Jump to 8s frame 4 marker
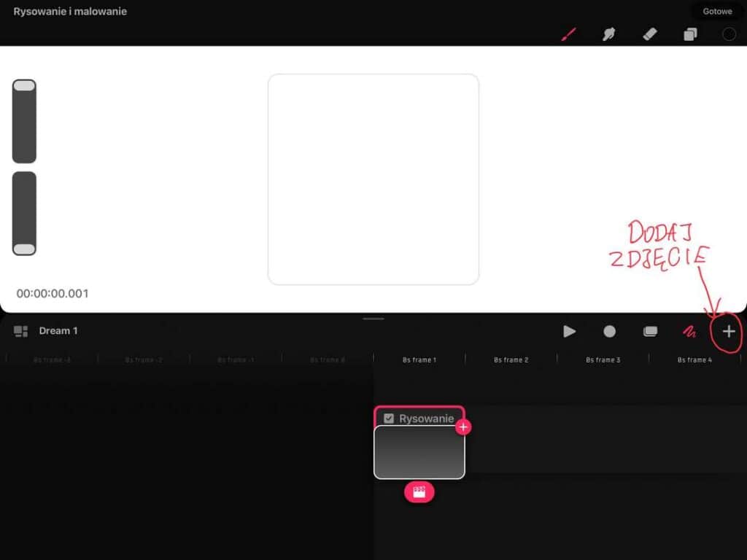747x560 pixels. click(694, 360)
